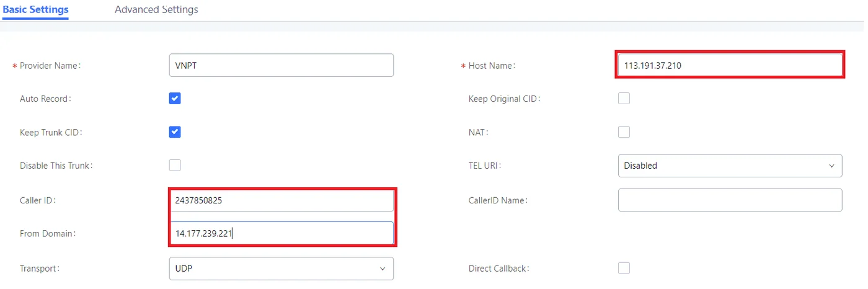
Task: Click into the Host Name input field
Action: point(730,65)
